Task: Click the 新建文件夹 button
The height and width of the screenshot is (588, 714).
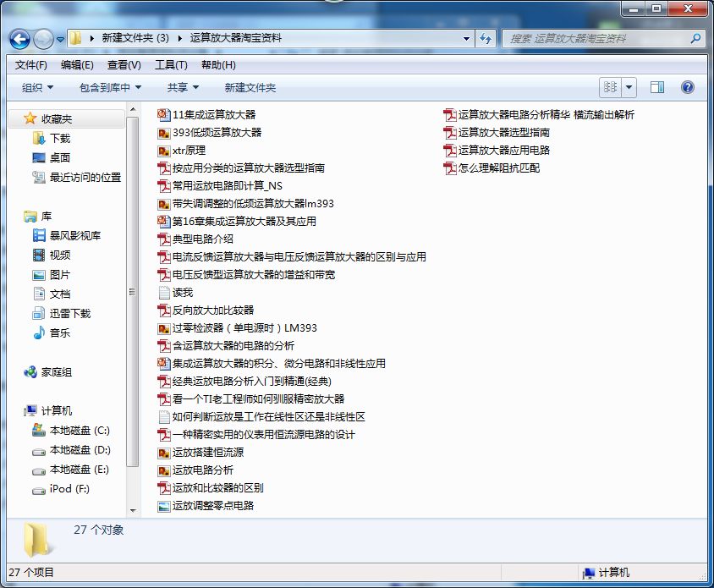Action: point(250,87)
